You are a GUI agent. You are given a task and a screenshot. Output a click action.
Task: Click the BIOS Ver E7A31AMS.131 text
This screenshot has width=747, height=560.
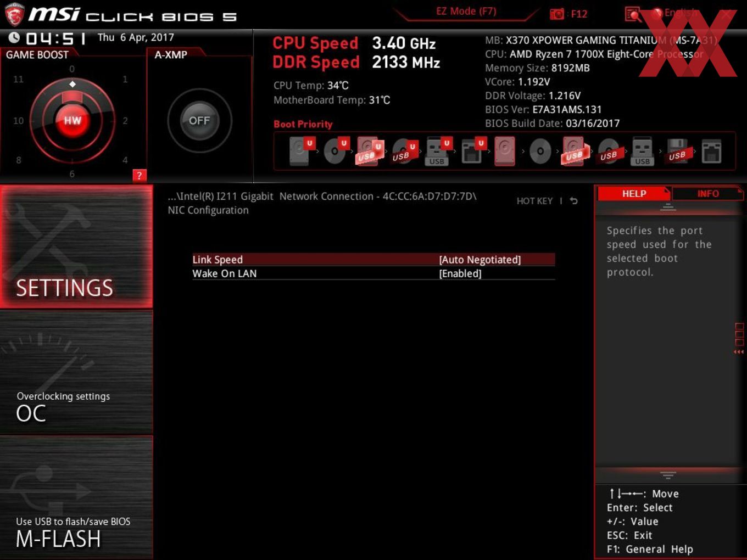coord(543,110)
